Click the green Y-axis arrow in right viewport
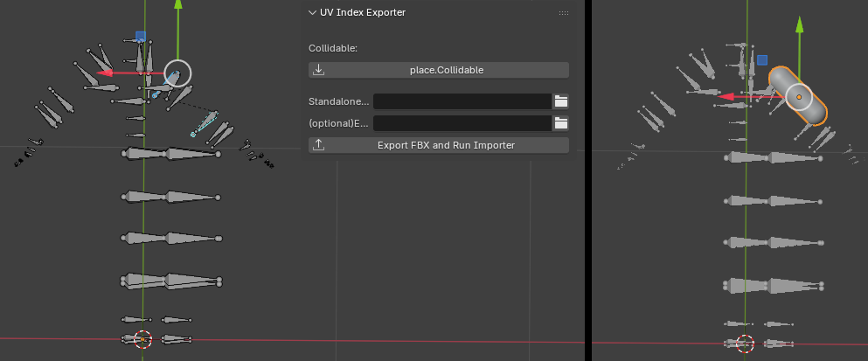The width and height of the screenshot is (868, 361). tap(799, 26)
